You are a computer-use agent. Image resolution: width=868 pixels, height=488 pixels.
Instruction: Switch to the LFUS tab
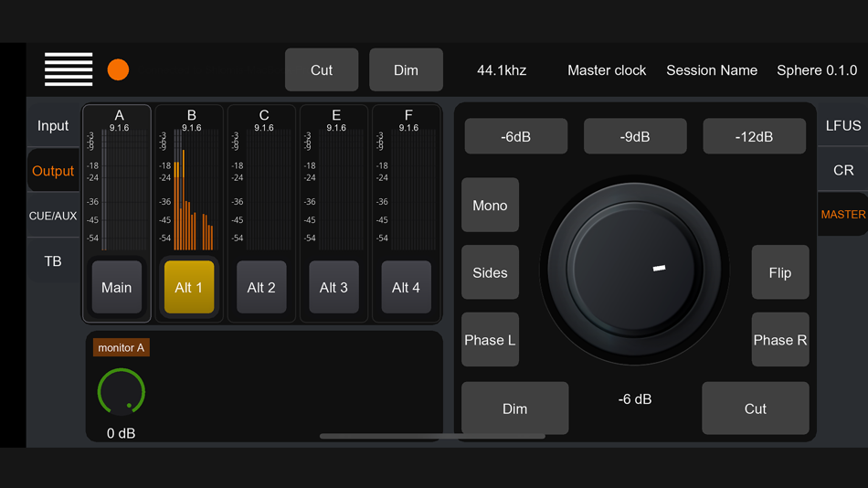pyautogui.click(x=842, y=125)
